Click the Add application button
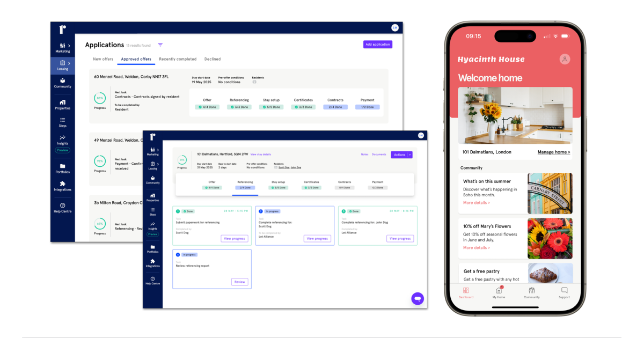 378,45
